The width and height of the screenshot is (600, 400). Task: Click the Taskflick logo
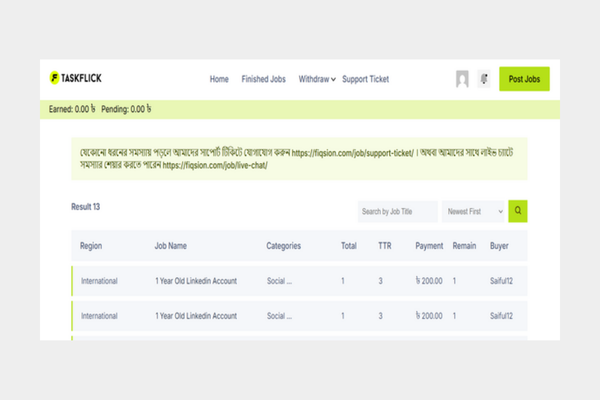[76, 78]
